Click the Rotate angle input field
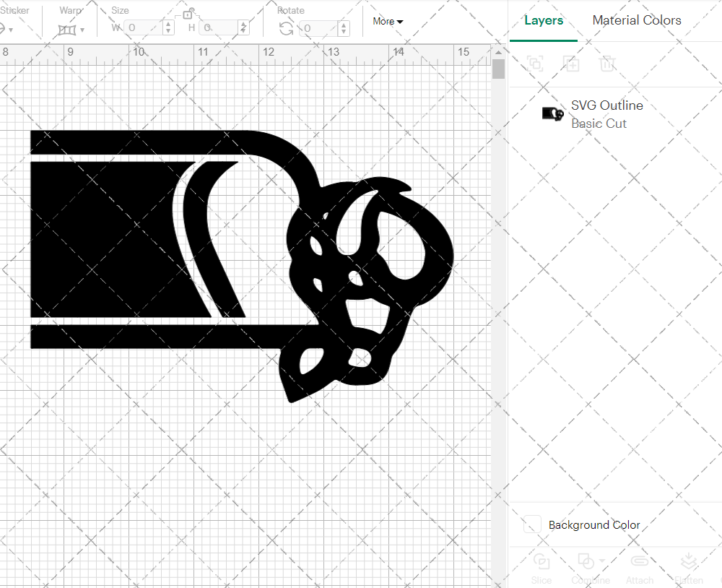Viewport: 722px width, 588px height. click(318, 28)
